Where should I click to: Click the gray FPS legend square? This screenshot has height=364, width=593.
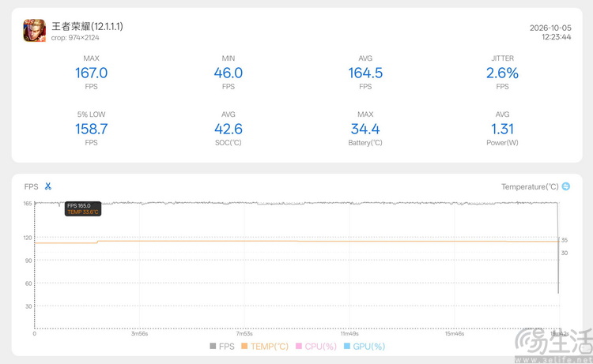coord(213,346)
